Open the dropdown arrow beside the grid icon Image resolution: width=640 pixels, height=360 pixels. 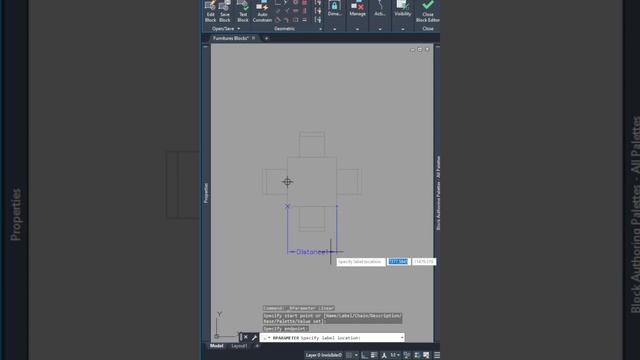click(356, 355)
